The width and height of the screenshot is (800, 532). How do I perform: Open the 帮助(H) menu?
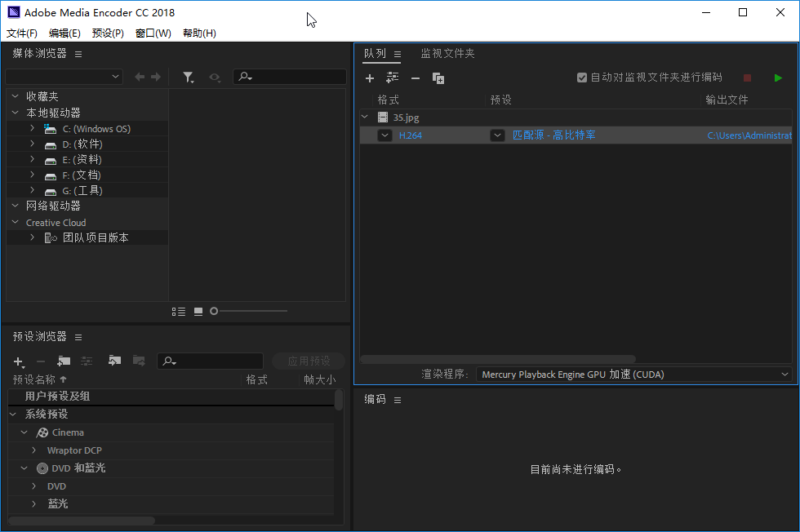pos(199,33)
